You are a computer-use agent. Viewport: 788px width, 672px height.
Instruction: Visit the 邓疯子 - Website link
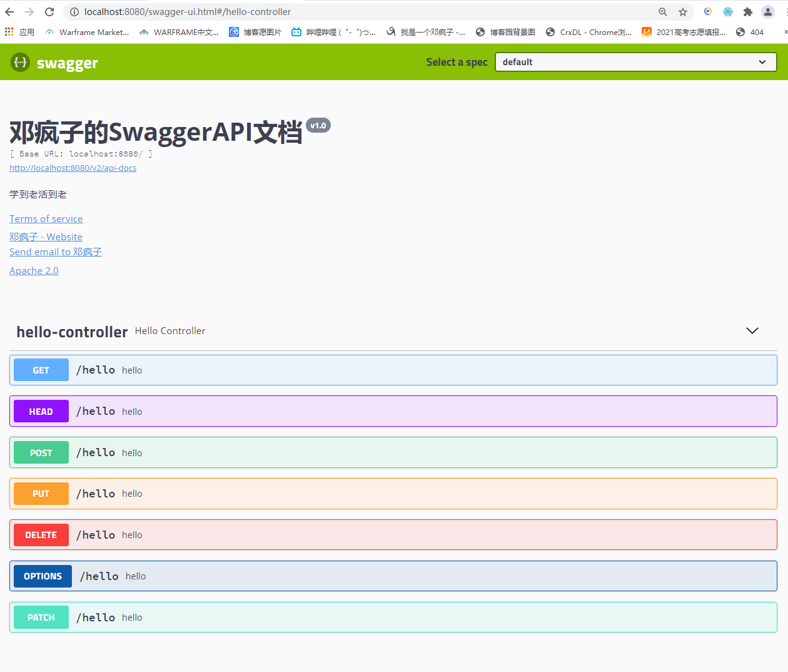click(46, 237)
